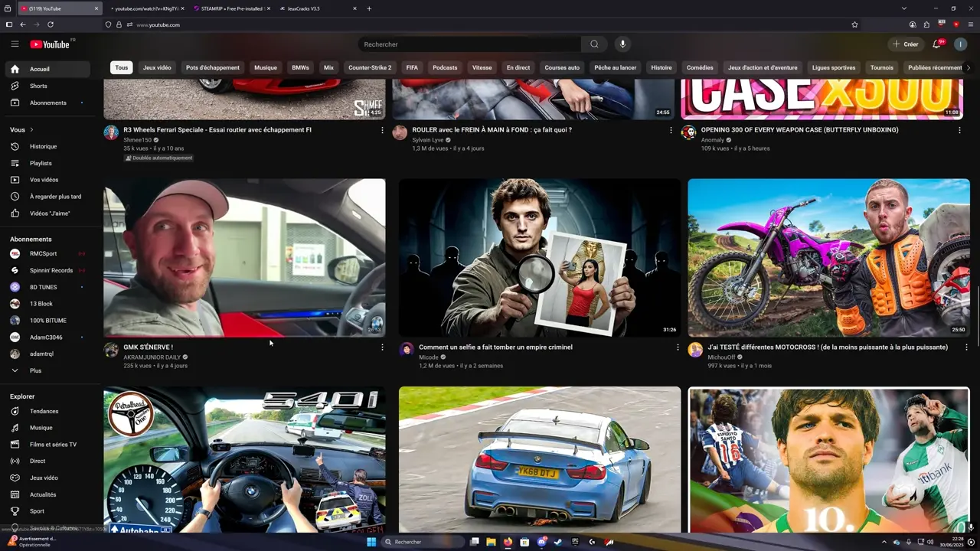Select the Jeux vidéo filter chip

tap(157, 67)
